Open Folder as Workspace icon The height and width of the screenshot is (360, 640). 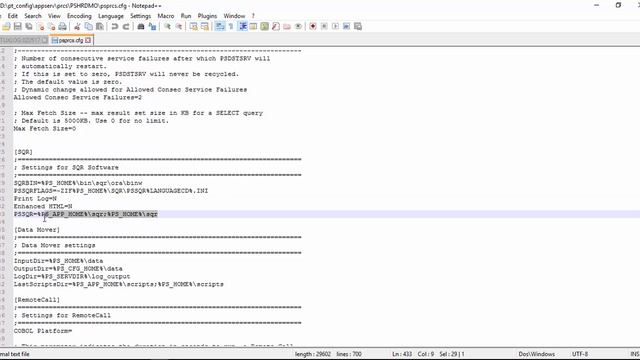coord(287,27)
